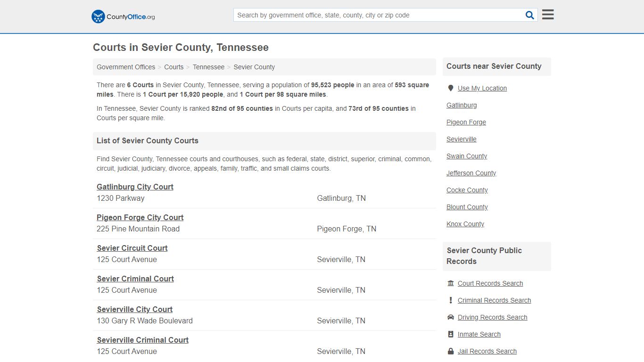View courts near Gatlinburg
The width and height of the screenshot is (644, 362).
(462, 105)
